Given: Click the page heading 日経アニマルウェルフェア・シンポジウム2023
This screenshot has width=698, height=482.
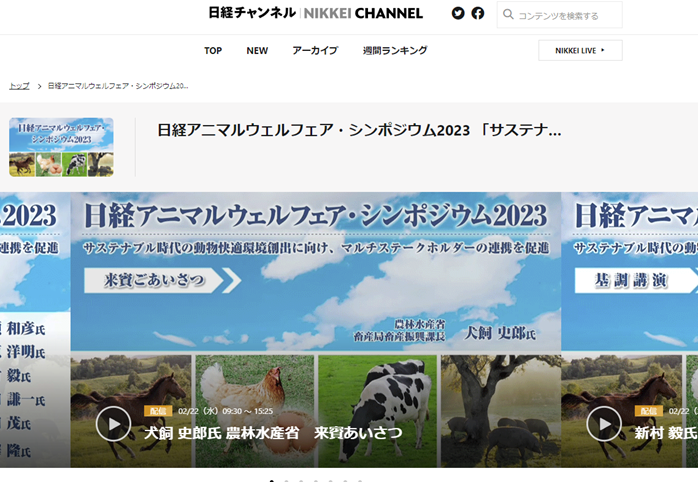Looking at the screenshot, I should (x=359, y=130).
